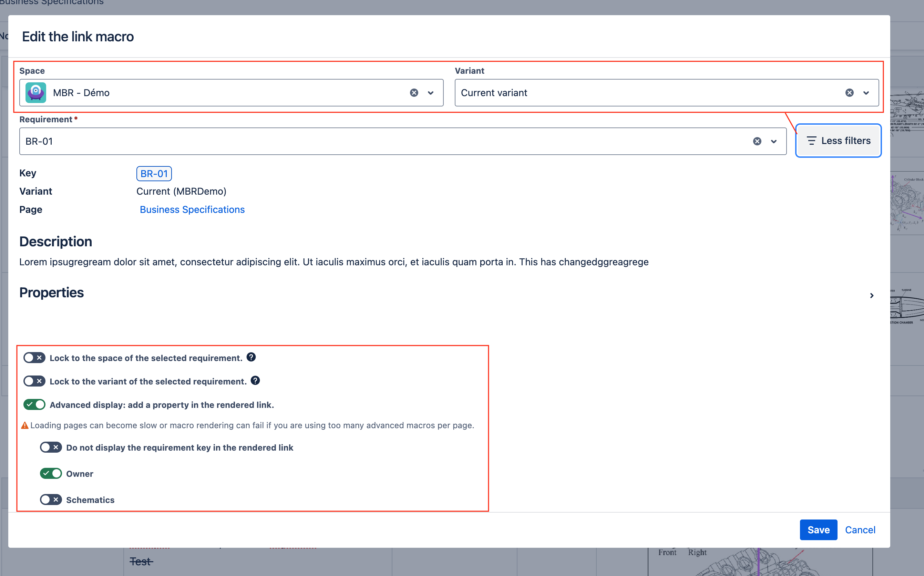The width and height of the screenshot is (924, 576).
Task: Open the Requirement selection dropdown
Action: click(774, 141)
